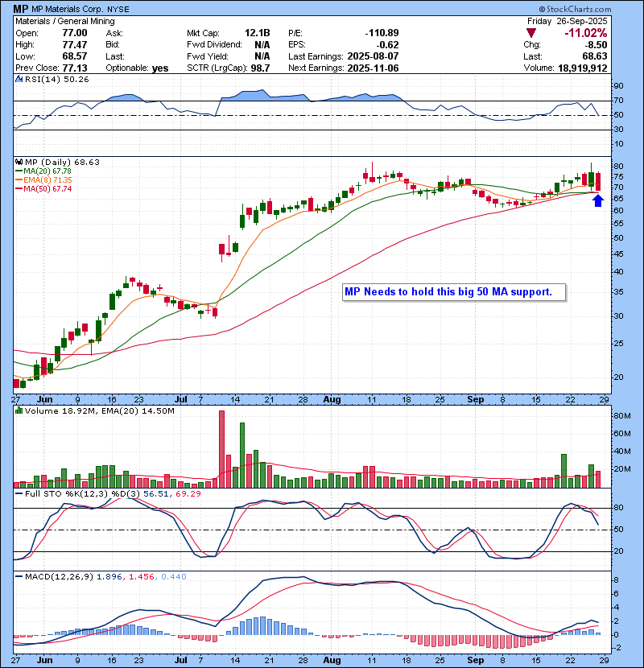Select the High value 77.47
Screen dimensions: 644x668
pyautogui.click(x=75, y=45)
